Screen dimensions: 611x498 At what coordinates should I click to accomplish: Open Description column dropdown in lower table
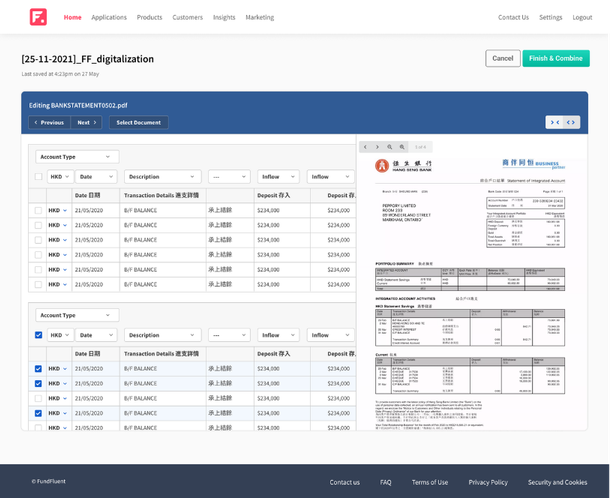(162, 335)
